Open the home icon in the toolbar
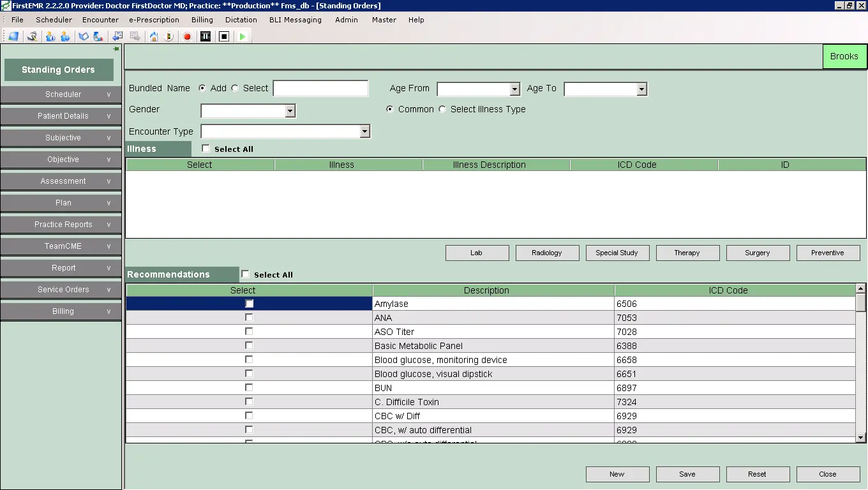 (x=154, y=36)
